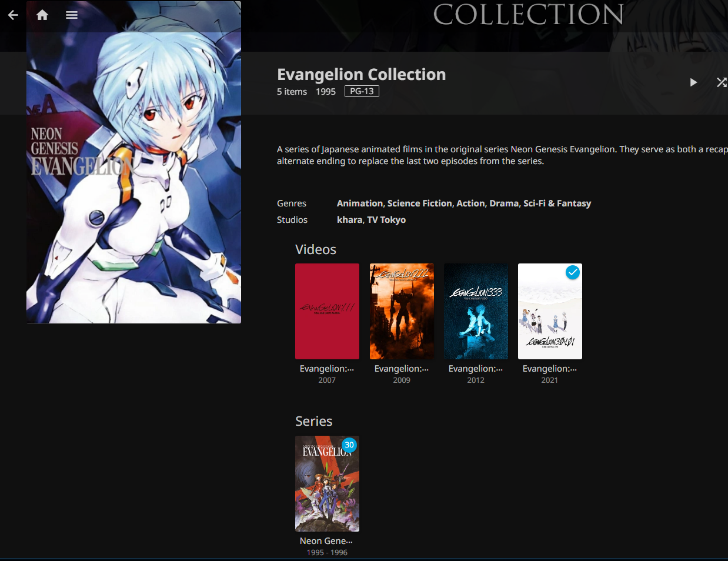Viewport: 728px width, 561px height.
Task: Click the 30 unplayed episodes badge
Action: tap(349, 445)
